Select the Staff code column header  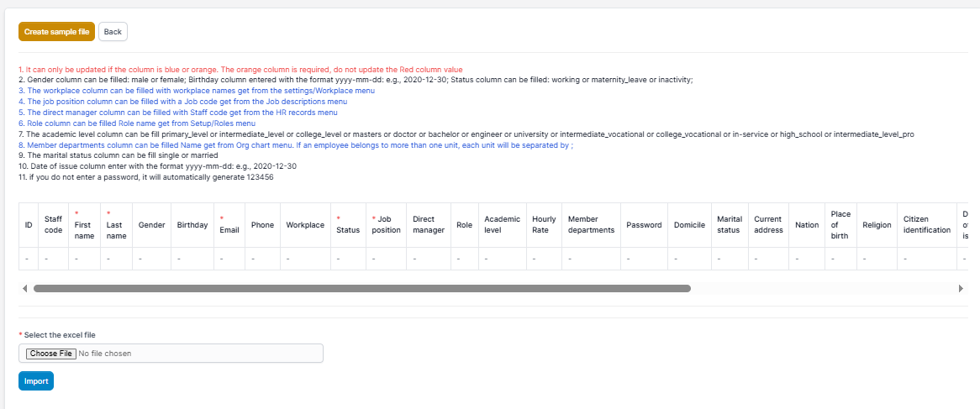pyautogui.click(x=53, y=225)
